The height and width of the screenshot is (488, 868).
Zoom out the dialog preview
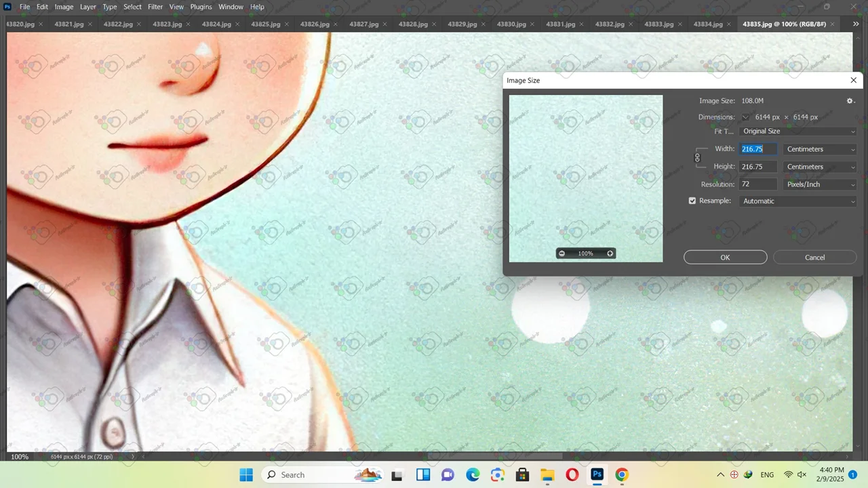click(561, 253)
